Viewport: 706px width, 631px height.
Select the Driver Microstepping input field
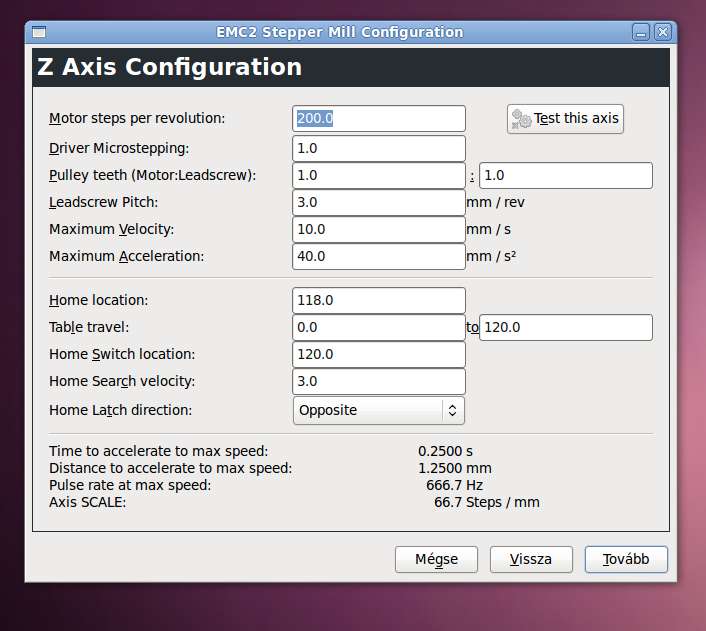tap(379, 148)
